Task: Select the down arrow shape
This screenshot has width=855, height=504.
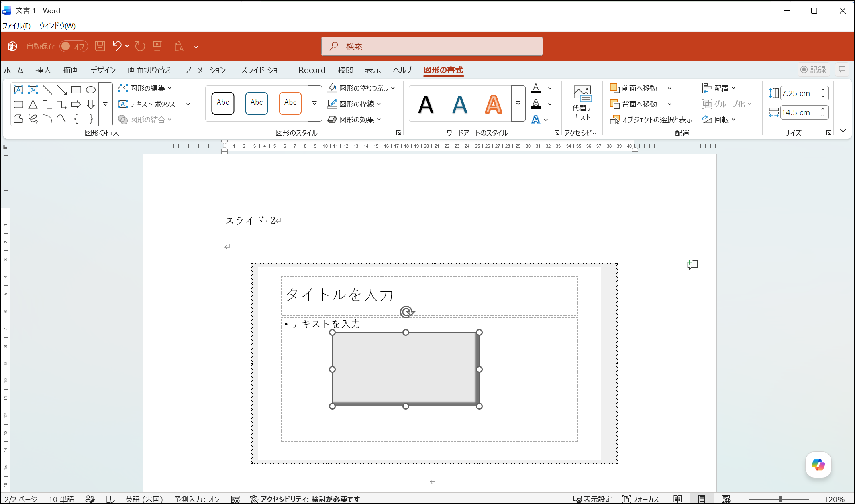Action: (x=91, y=104)
